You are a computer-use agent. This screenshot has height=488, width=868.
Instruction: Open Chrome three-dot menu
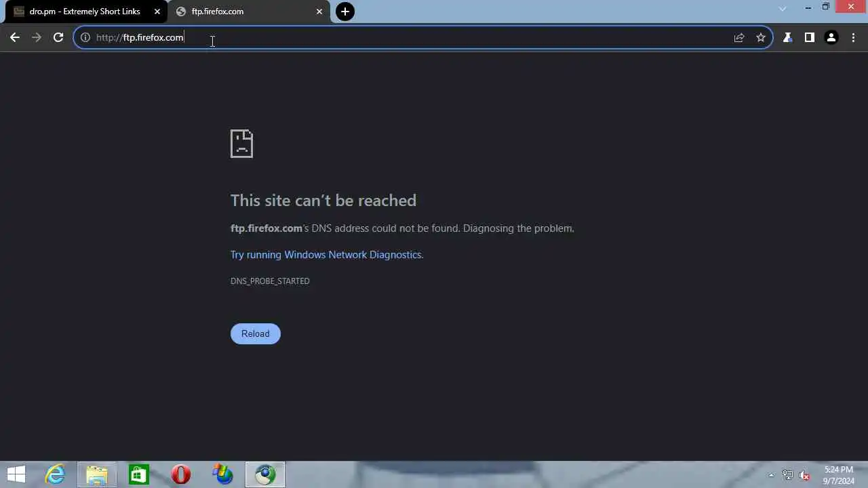tap(853, 37)
